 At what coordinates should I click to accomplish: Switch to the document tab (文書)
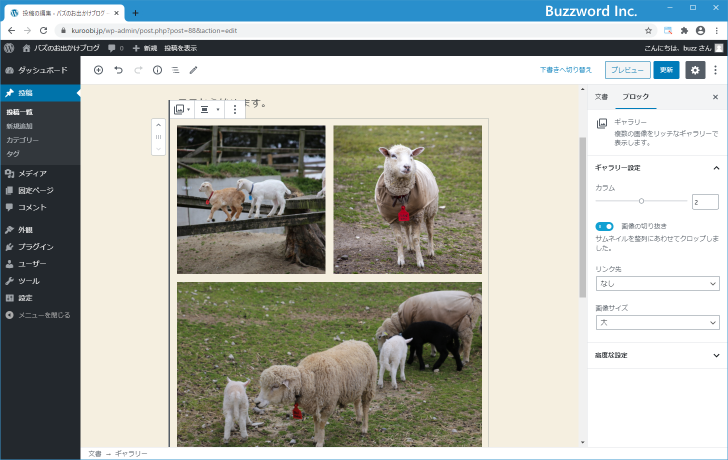(601, 97)
